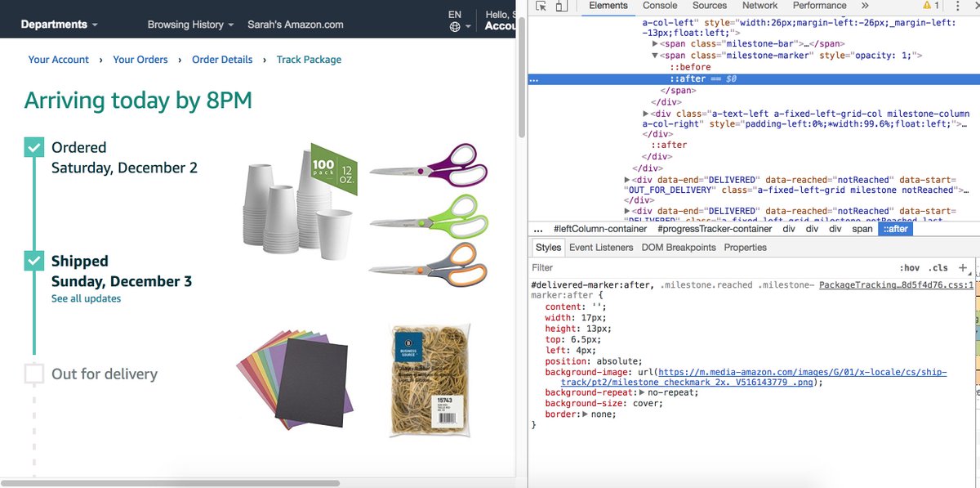Open the DevTools three-dot menu

click(957, 6)
